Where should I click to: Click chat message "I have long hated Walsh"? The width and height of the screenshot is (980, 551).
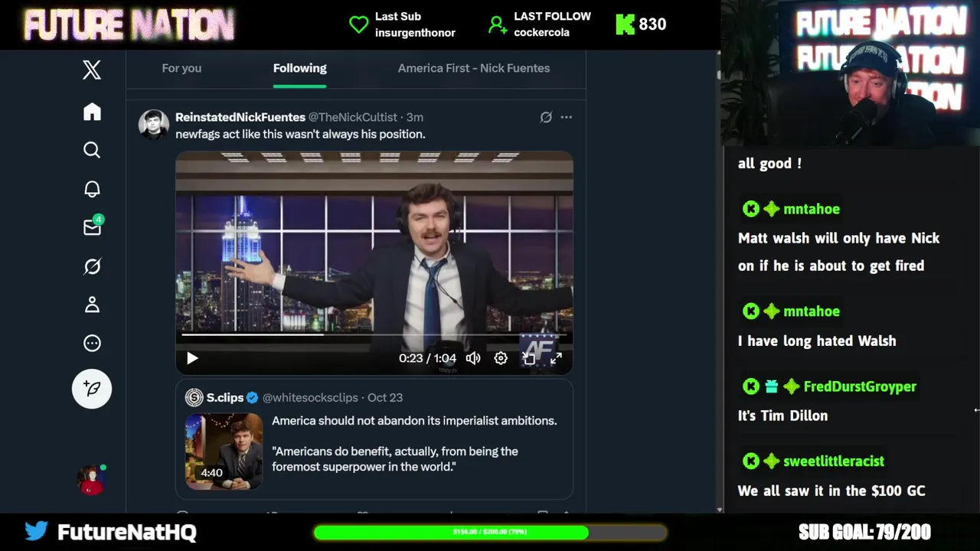coord(817,341)
